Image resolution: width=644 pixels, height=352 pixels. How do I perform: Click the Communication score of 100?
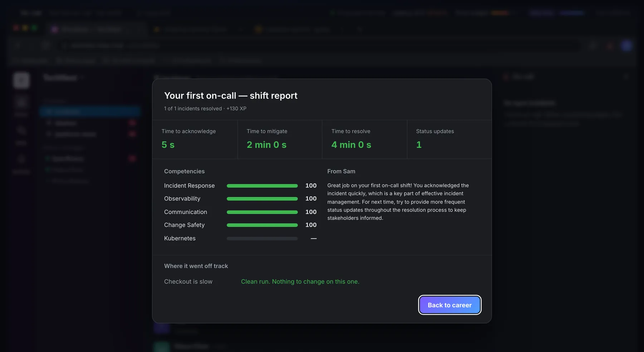point(311,212)
